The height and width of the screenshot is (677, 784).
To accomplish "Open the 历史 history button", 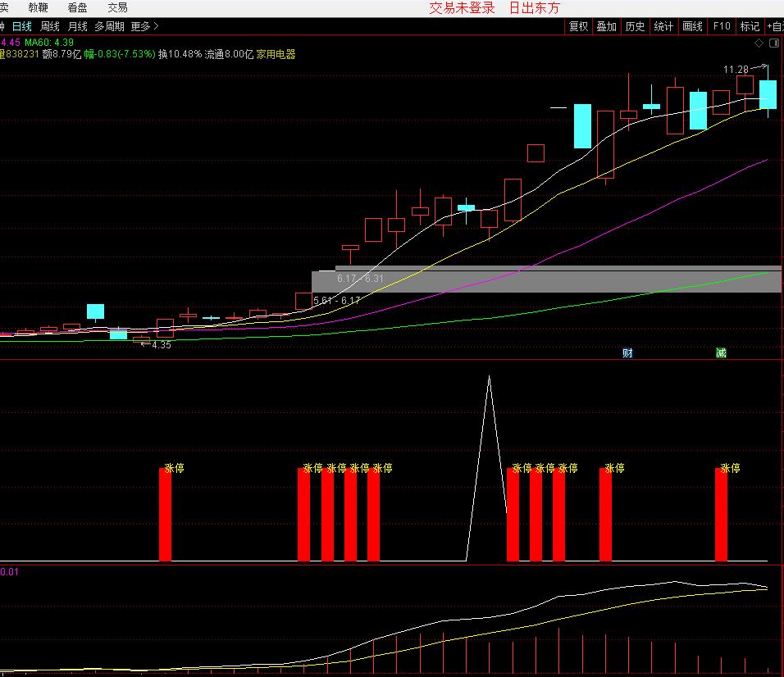I will [635, 26].
